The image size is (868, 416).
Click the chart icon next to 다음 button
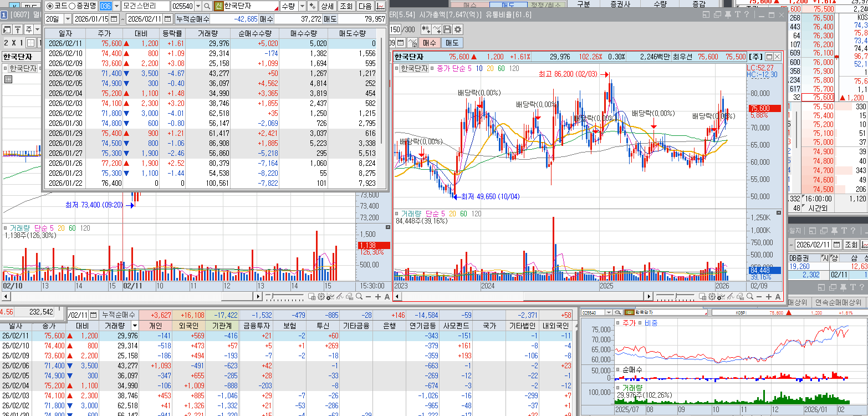(381, 6)
